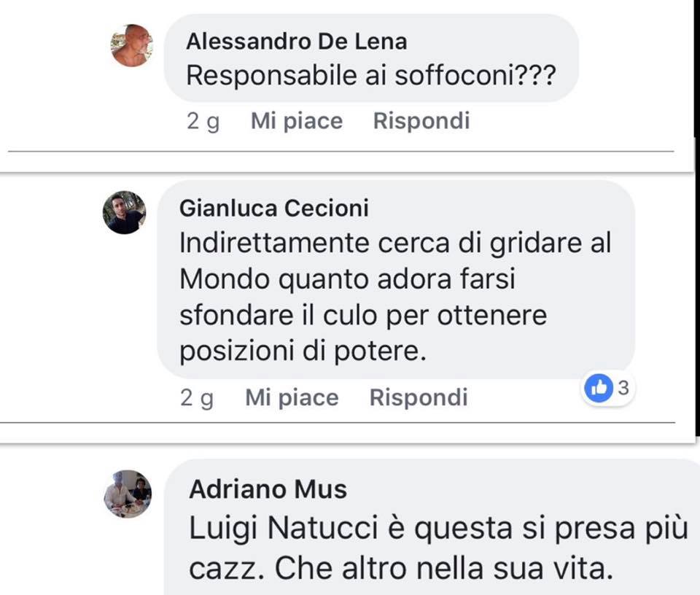Reply to Gianluca Cecioni via Rispondi

[x=419, y=397]
